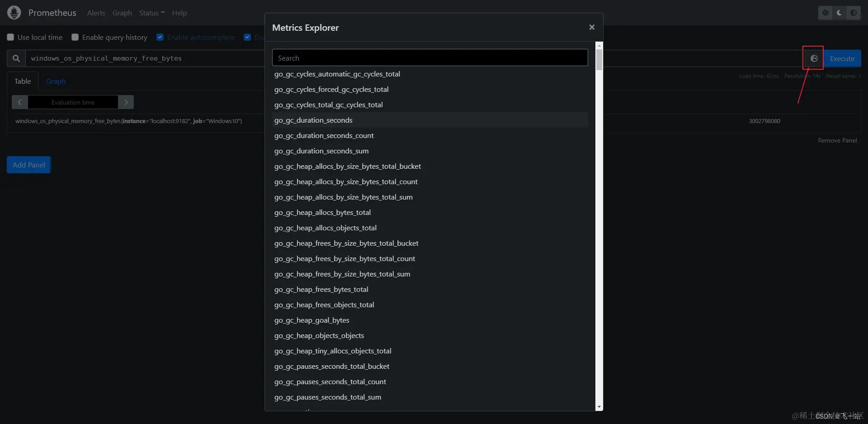This screenshot has height=424, width=868.
Task: Switch to dark theme moon icon
Action: pos(840,13)
